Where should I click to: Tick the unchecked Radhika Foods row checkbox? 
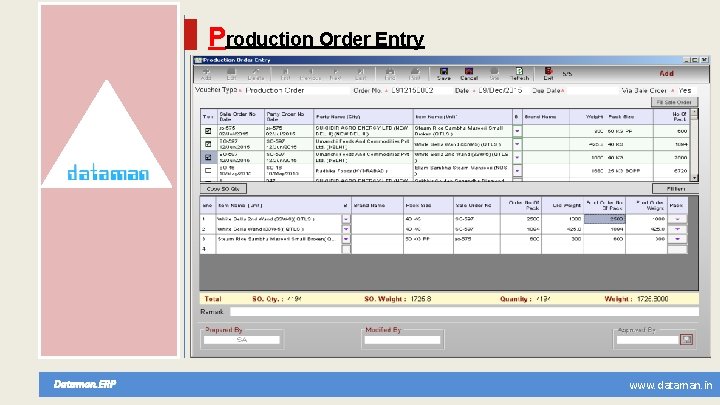(x=208, y=170)
